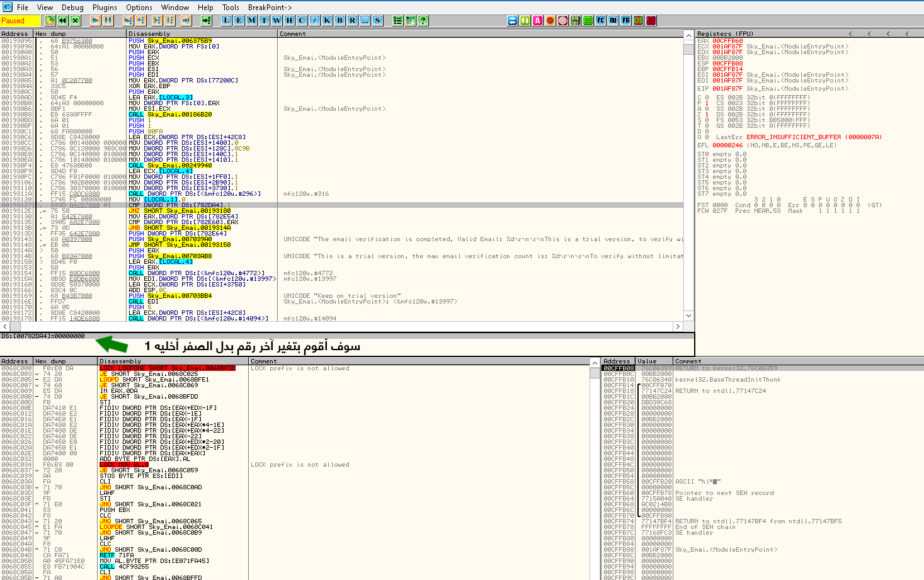The height and width of the screenshot is (580, 924).
Task: Click the Hex dump column header in disassembly pane
Action: pos(80,33)
